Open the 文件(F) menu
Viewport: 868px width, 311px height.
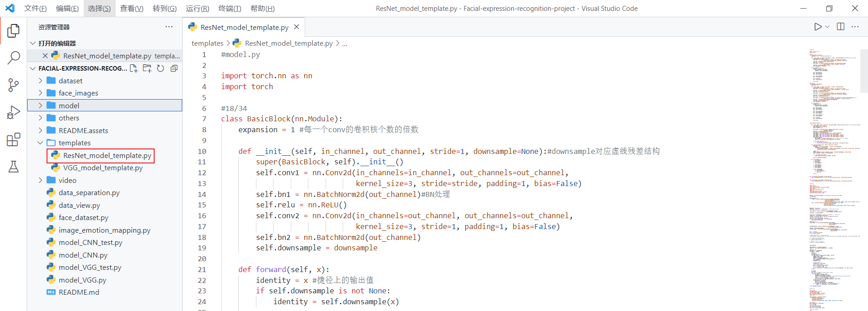(35, 9)
